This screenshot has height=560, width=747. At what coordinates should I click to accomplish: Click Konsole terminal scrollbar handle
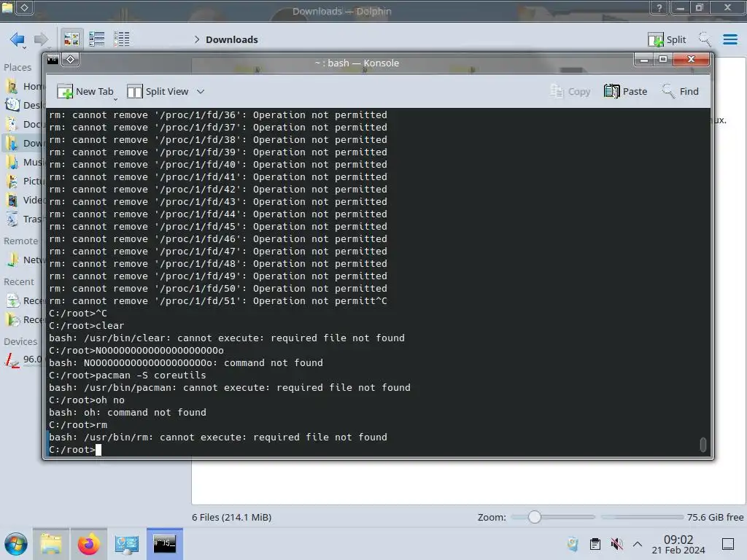click(703, 444)
